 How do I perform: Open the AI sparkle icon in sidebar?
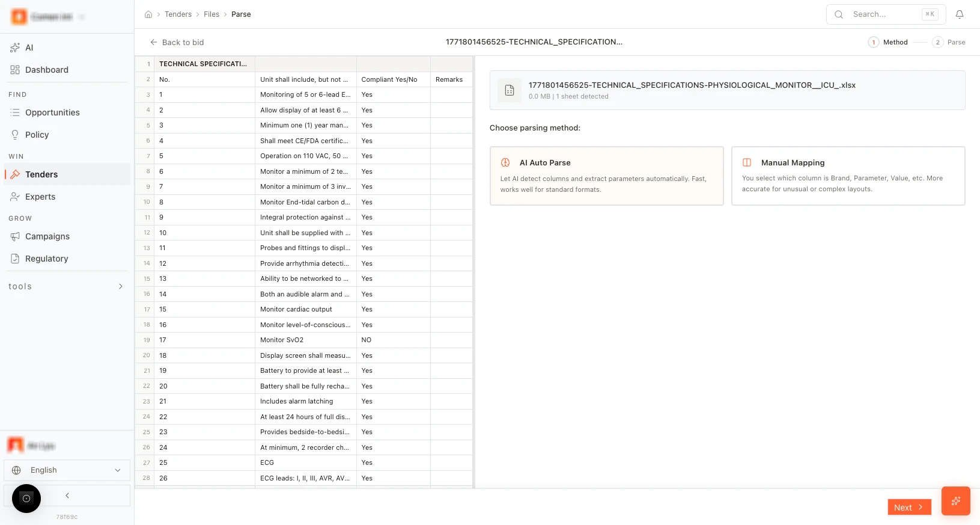tap(15, 48)
